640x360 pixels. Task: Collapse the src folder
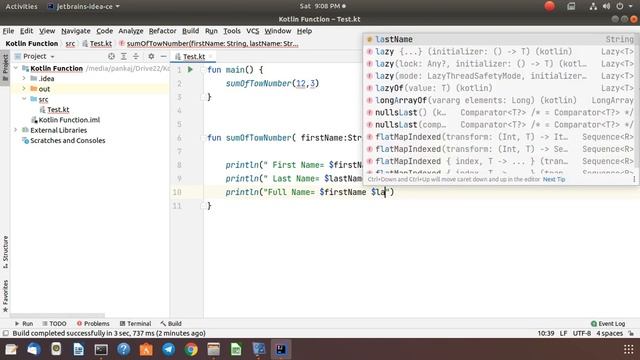(24, 99)
